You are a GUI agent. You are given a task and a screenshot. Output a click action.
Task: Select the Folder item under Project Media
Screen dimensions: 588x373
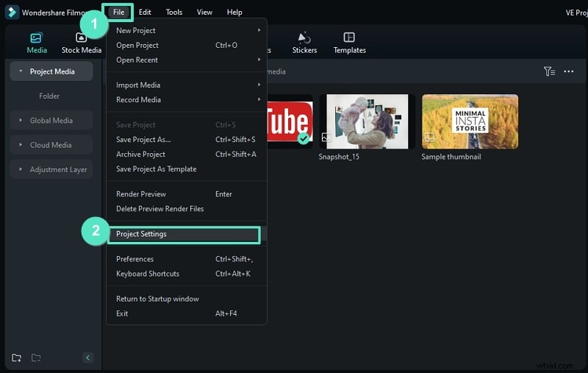49,96
